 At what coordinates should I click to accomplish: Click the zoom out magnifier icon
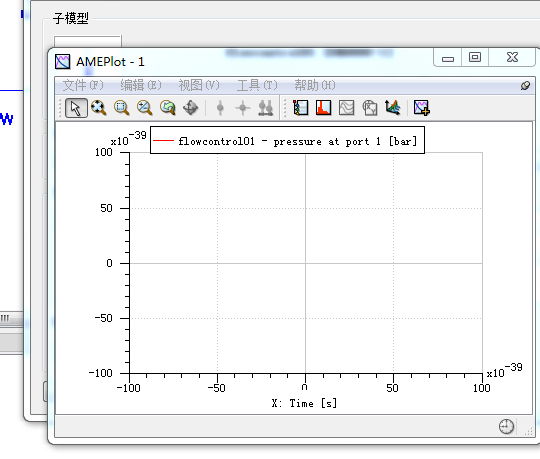(145, 108)
